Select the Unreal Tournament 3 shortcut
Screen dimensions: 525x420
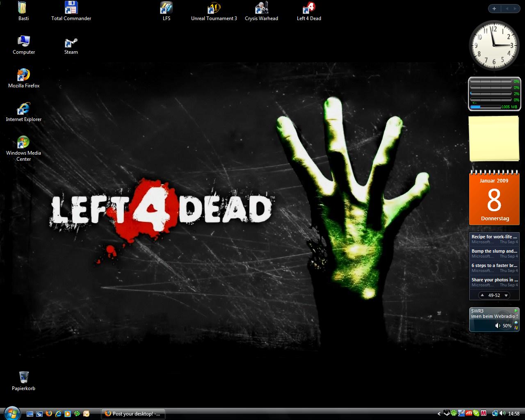(x=214, y=11)
